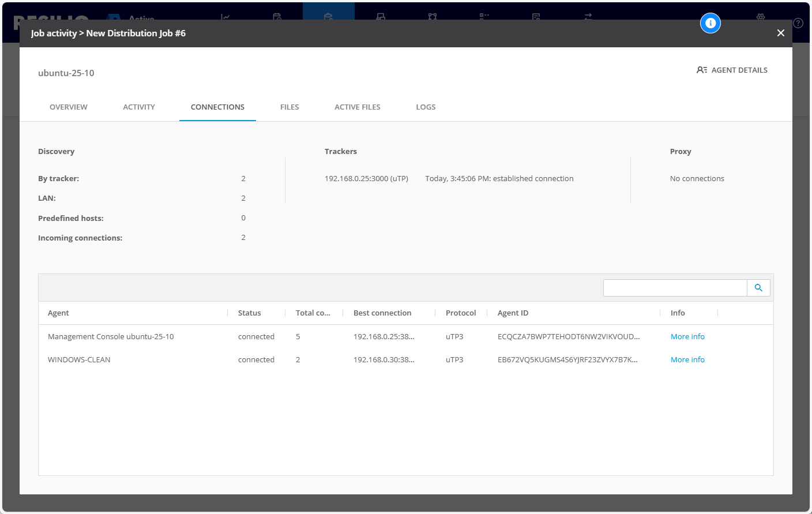Screen dimensions: 812x514
Task: Sort by the Status column header
Action: pos(249,313)
